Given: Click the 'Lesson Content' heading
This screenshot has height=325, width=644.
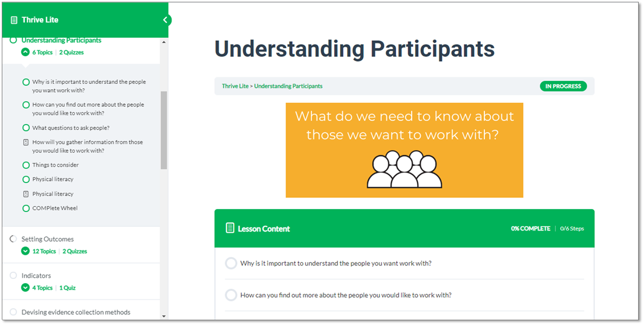Looking at the screenshot, I should 264,229.
